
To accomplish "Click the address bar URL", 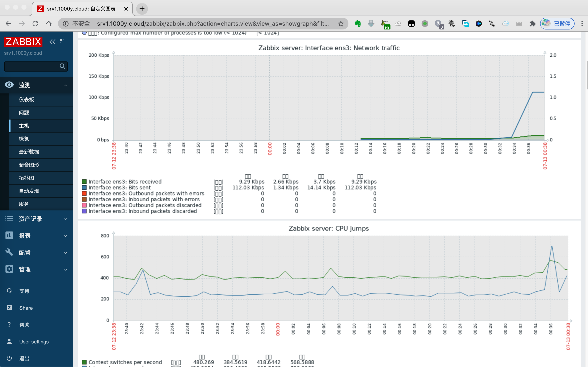I will click(x=213, y=24).
